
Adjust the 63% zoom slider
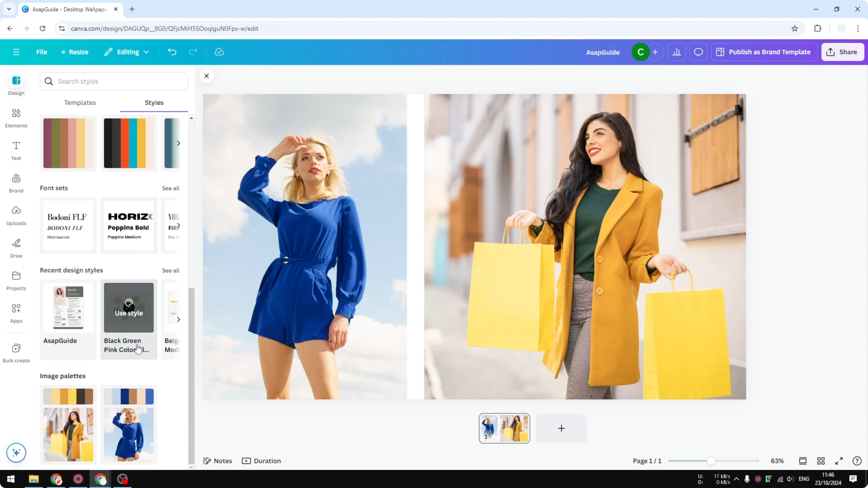(711, 461)
